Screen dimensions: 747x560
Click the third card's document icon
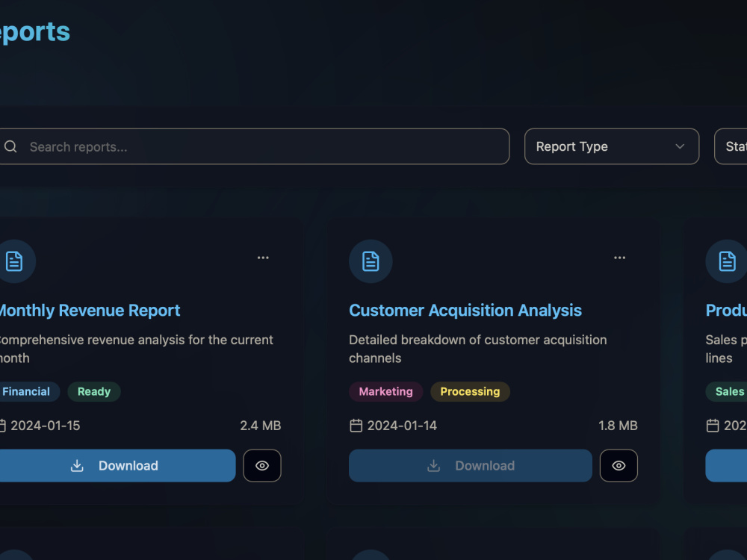pos(727,261)
